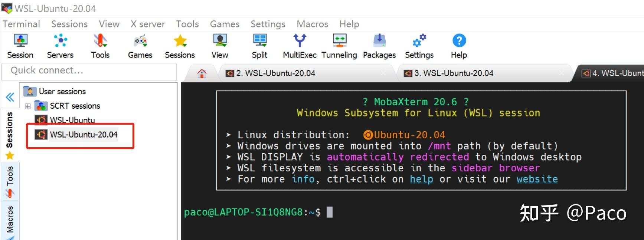644x240 pixels.
Task: Click the terminal prompt cursor
Action: point(330,212)
